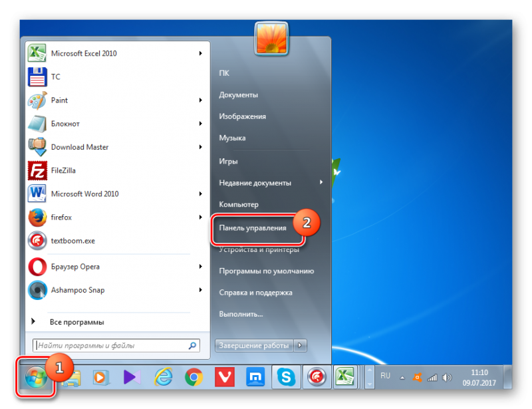Image resolution: width=532 pixels, height=409 pixels.
Task: Open Компьютер from the Start menu
Action: point(239,205)
